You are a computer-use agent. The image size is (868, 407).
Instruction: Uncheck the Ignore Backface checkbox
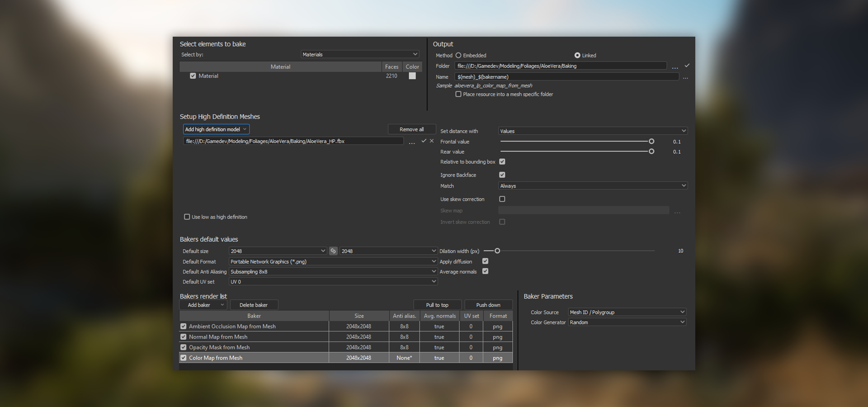click(502, 175)
